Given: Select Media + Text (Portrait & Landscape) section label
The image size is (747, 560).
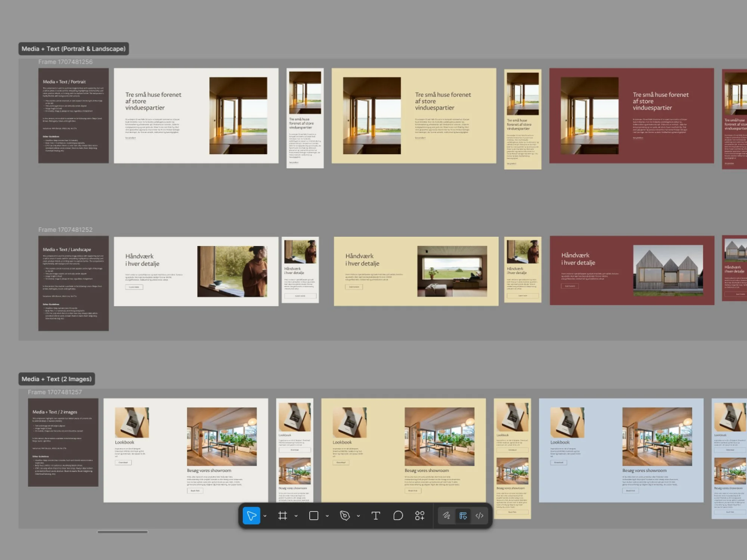Looking at the screenshot, I should [x=74, y=49].
